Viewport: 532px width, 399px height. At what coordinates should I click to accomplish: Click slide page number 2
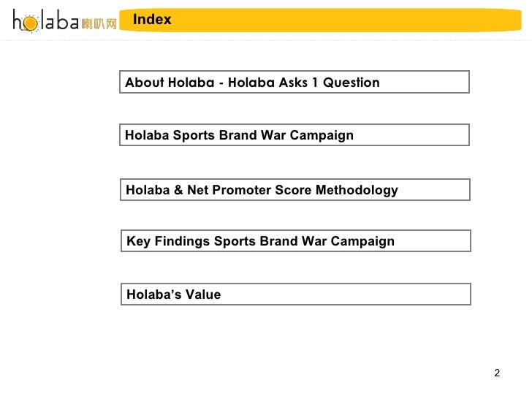point(497,373)
